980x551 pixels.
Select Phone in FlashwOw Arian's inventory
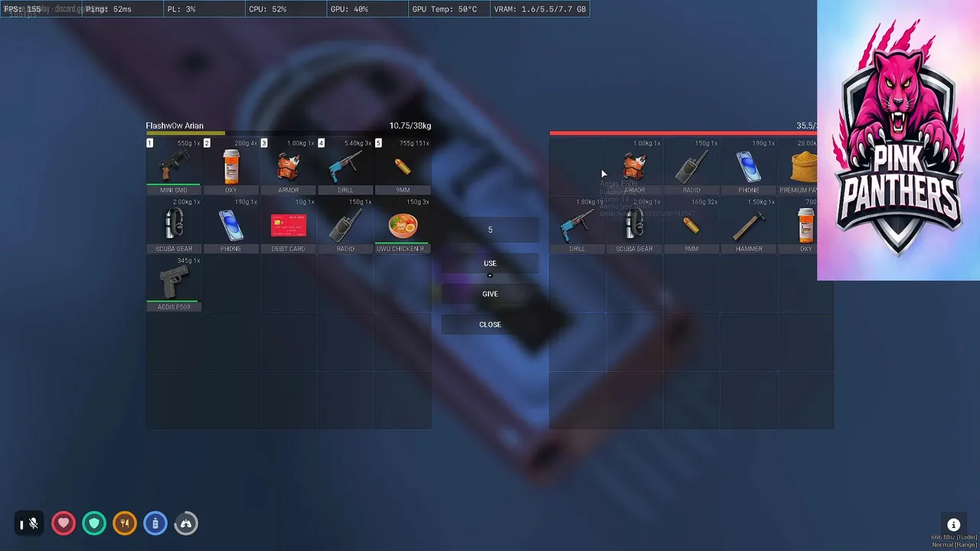230,225
